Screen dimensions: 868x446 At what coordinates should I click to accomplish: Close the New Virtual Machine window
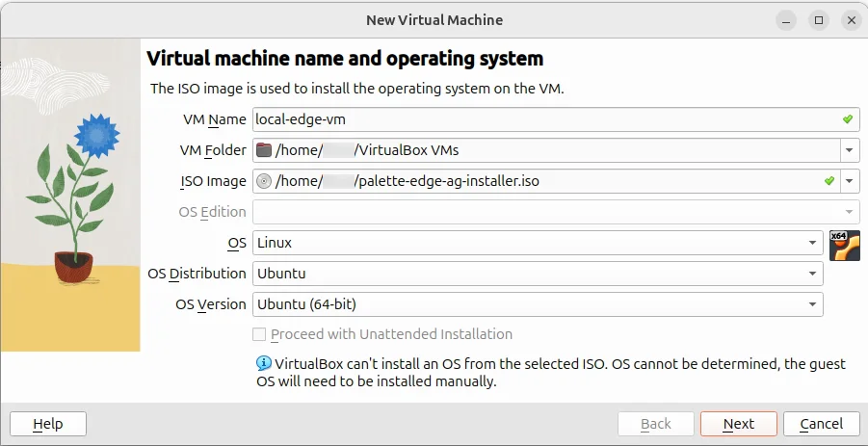pos(852,20)
